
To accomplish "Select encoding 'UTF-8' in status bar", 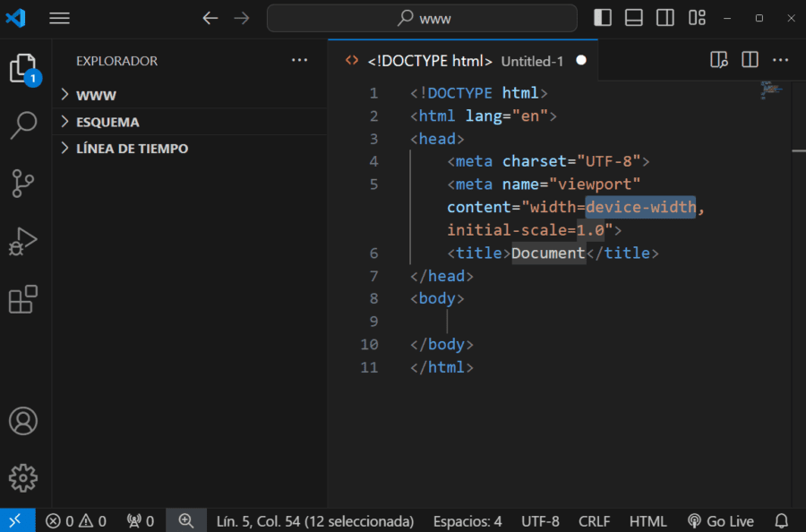I will click(x=540, y=521).
